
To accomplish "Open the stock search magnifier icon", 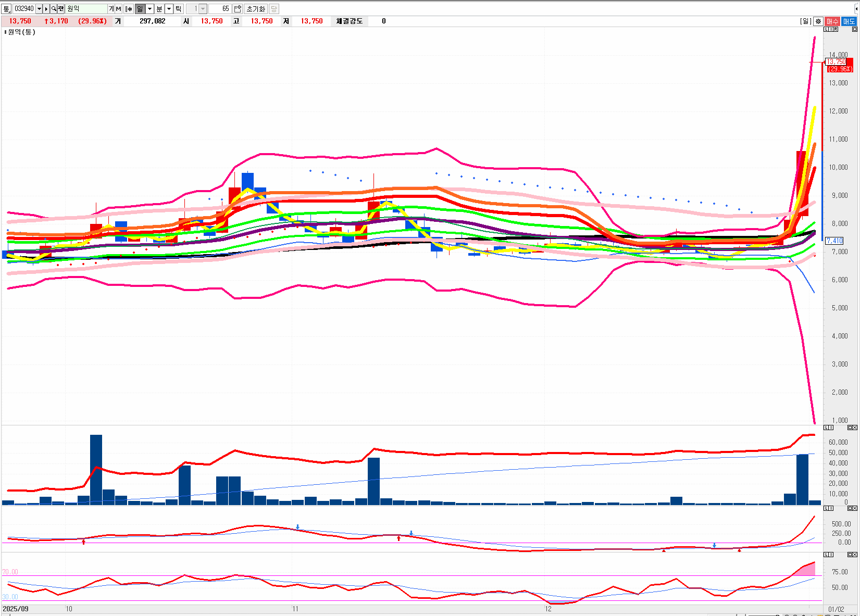I will [54, 9].
